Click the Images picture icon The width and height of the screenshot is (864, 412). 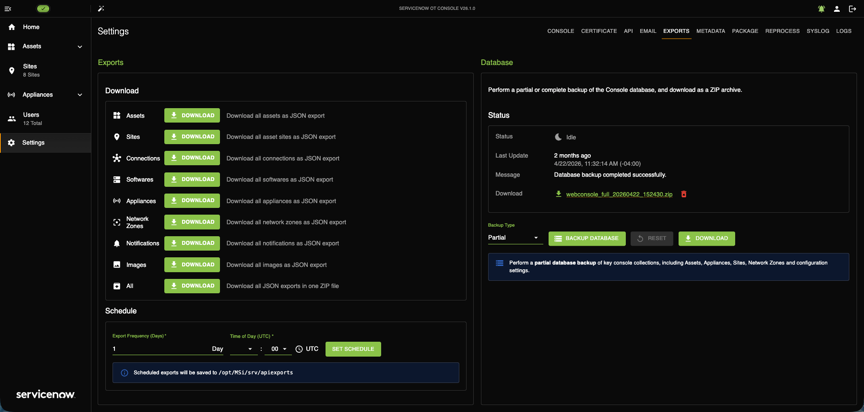coord(116,264)
